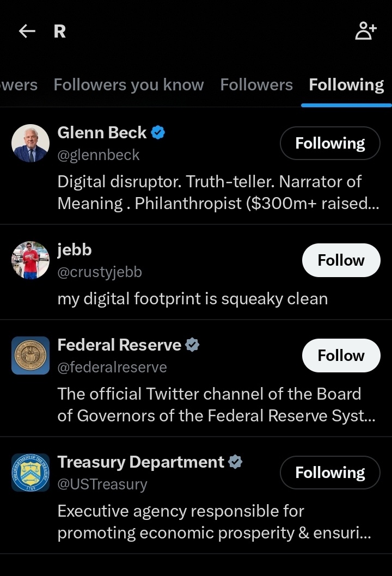Tap the back arrow icon
The height and width of the screenshot is (576, 392).
[x=27, y=32]
